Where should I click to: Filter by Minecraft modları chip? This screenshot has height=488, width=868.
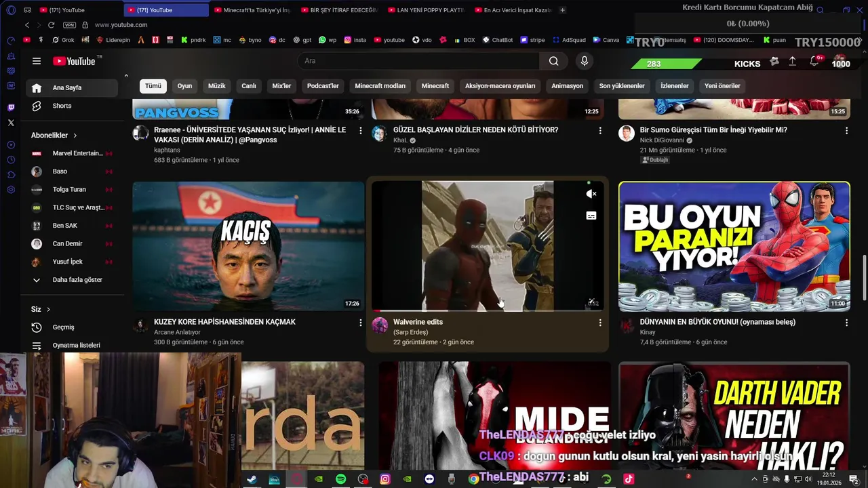click(380, 86)
